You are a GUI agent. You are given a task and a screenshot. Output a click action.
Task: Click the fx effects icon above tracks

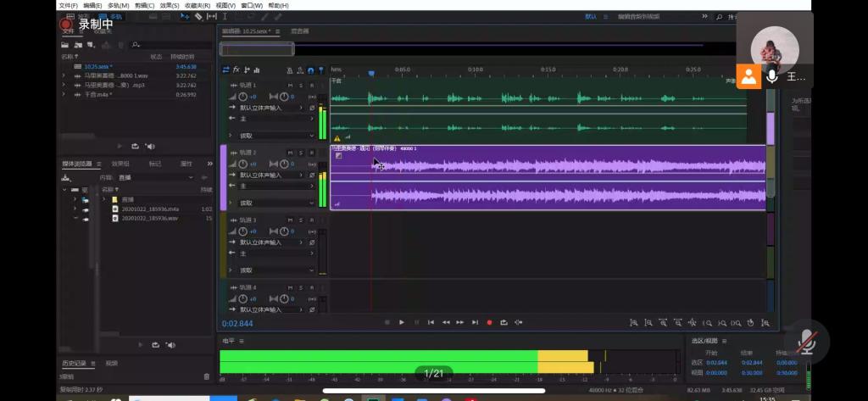coord(236,70)
